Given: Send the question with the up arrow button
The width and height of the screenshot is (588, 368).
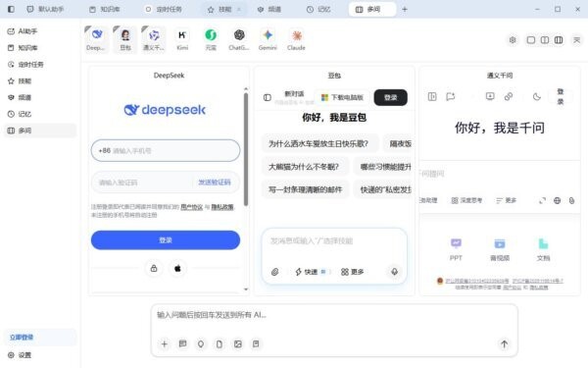Looking at the screenshot, I should pos(504,343).
